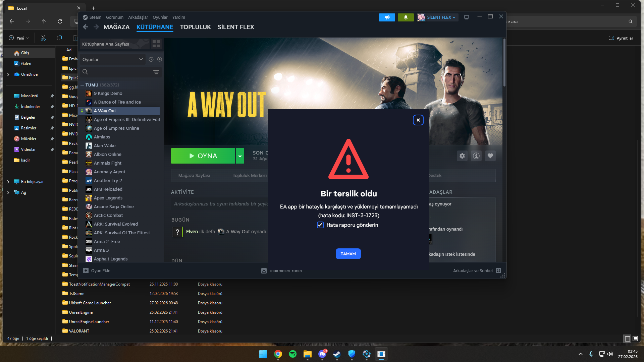Open the Oyunlar library filter dropdown
The height and width of the screenshot is (362, 644).
tap(112, 59)
